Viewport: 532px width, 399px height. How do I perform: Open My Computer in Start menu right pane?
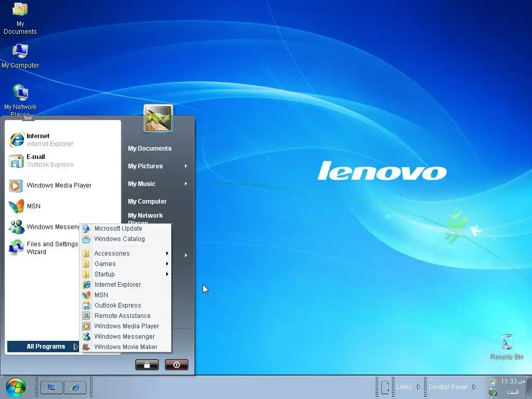click(147, 202)
